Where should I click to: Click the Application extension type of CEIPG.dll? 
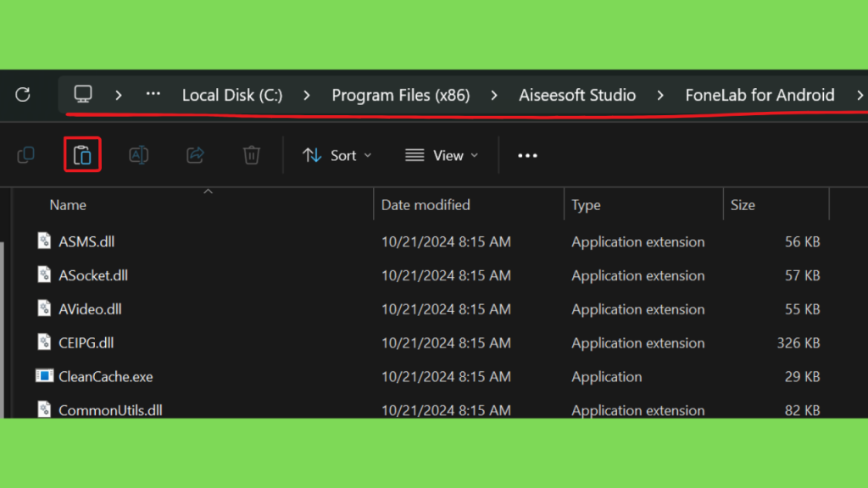pyautogui.click(x=637, y=343)
